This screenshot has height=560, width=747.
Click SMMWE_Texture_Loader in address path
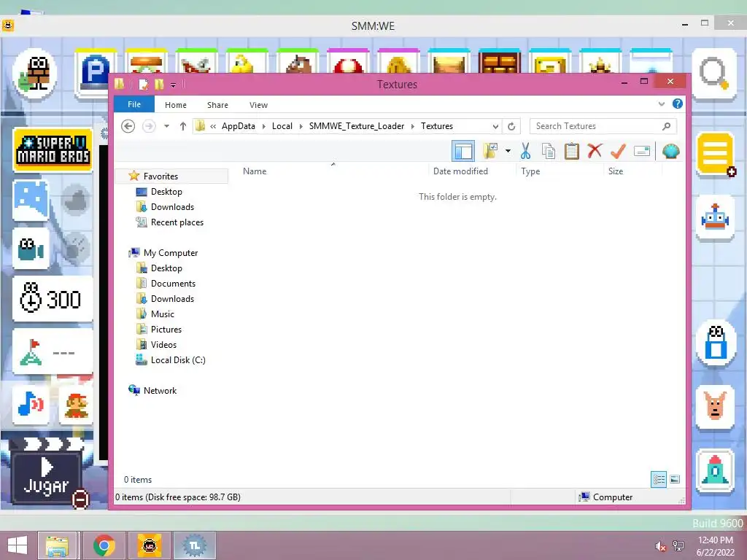[x=356, y=126]
